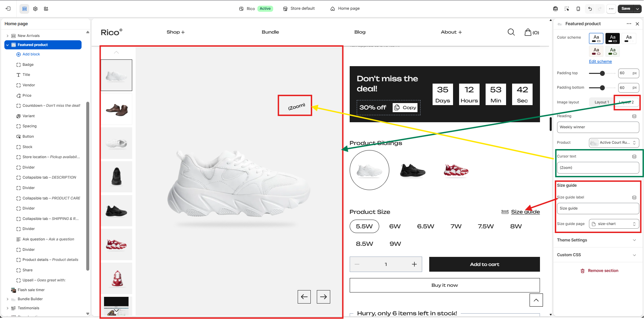
Task: Open the Size guide link
Action: [525, 212]
